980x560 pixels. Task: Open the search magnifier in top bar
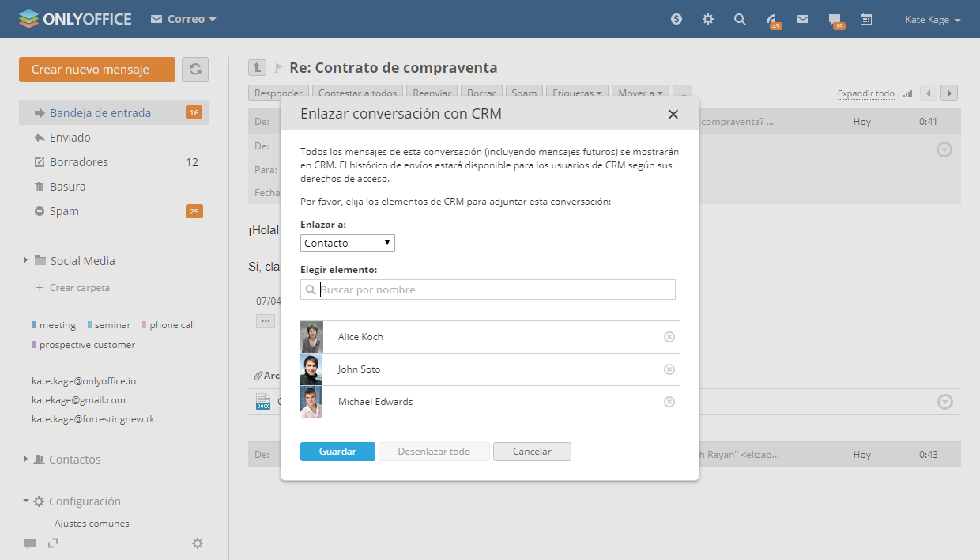tap(740, 19)
